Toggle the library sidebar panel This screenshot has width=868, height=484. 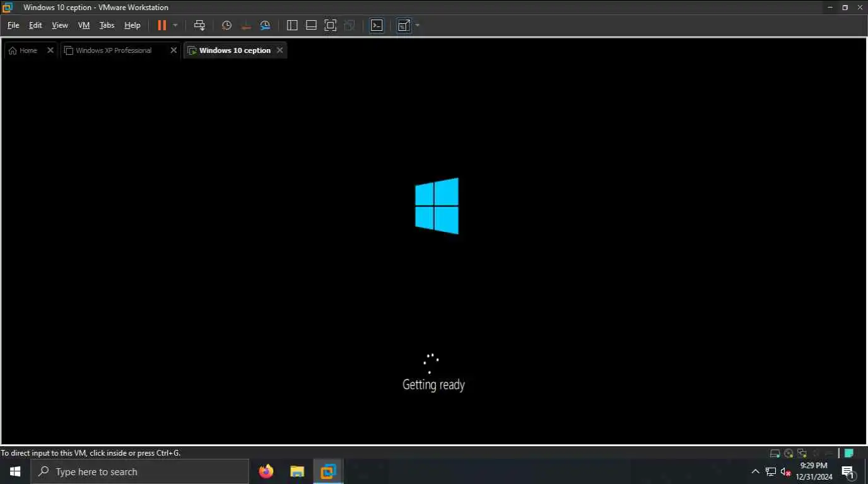coord(292,25)
